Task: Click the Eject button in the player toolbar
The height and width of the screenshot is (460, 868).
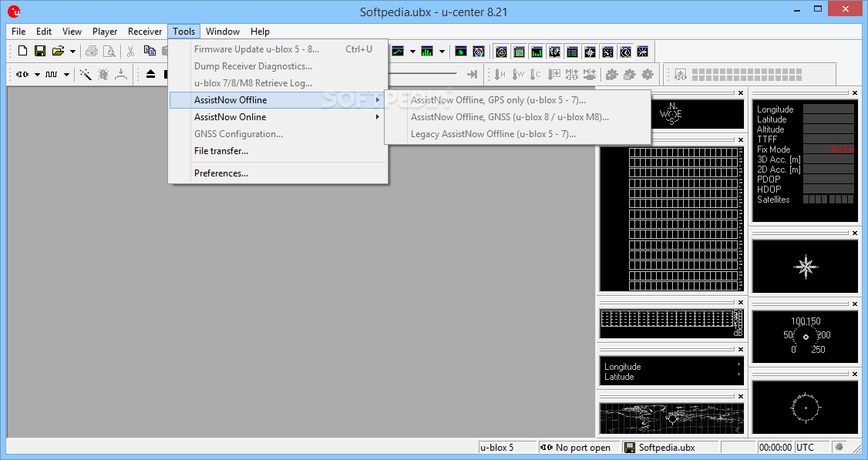Action: click(x=150, y=74)
